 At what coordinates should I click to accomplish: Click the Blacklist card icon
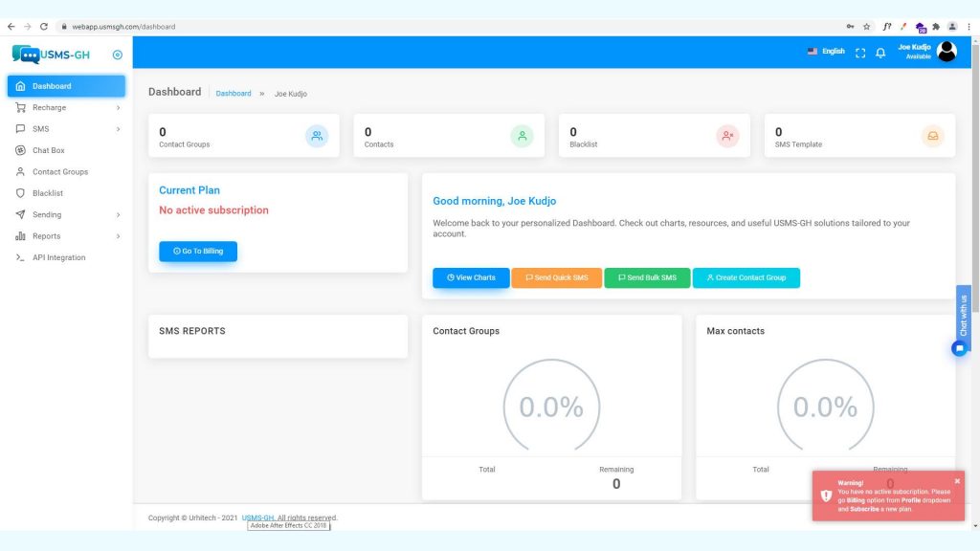point(727,136)
